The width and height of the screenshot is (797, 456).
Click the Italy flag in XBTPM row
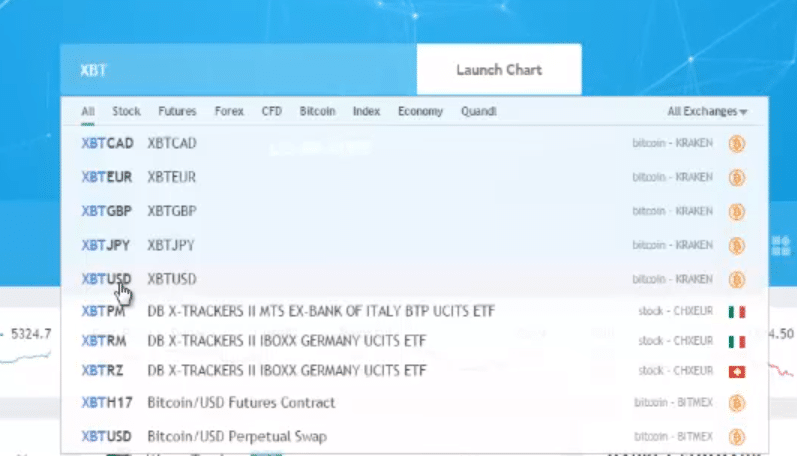coord(737,312)
